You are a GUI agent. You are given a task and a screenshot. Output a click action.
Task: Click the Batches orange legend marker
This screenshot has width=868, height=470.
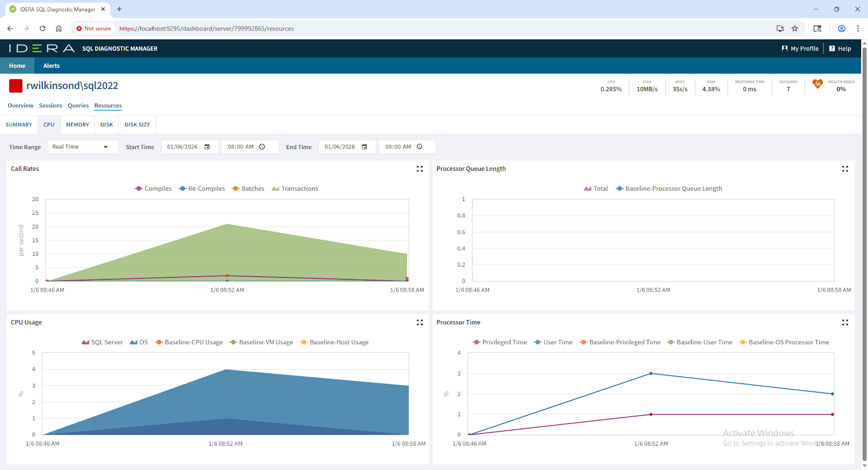pos(235,189)
